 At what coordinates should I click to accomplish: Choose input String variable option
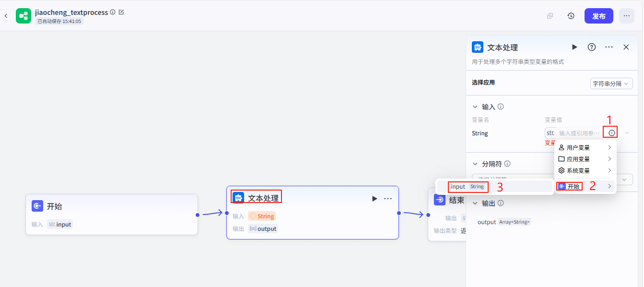pyautogui.click(x=494, y=187)
